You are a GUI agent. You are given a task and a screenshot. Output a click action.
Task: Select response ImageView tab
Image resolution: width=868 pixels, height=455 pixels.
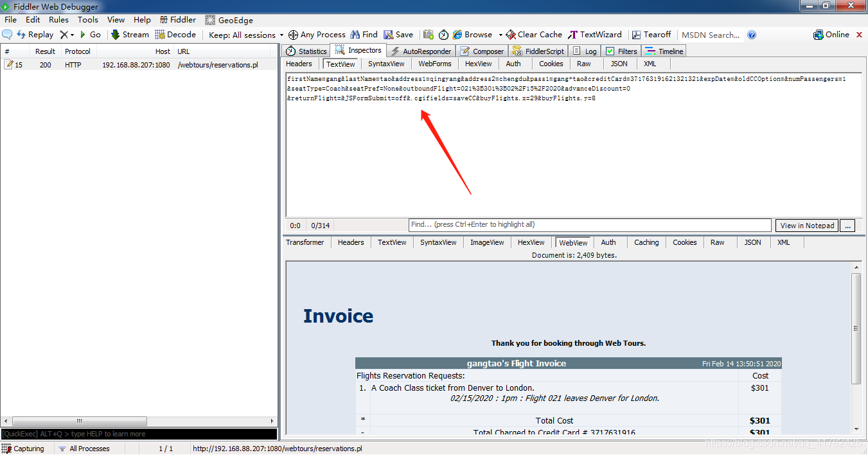click(487, 242)
